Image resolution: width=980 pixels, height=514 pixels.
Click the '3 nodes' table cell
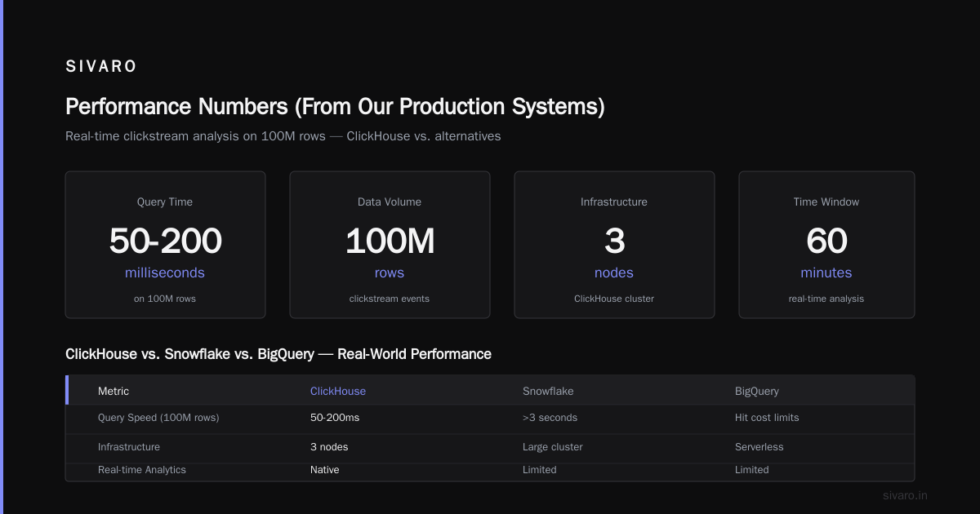click(x=329, y=447)
